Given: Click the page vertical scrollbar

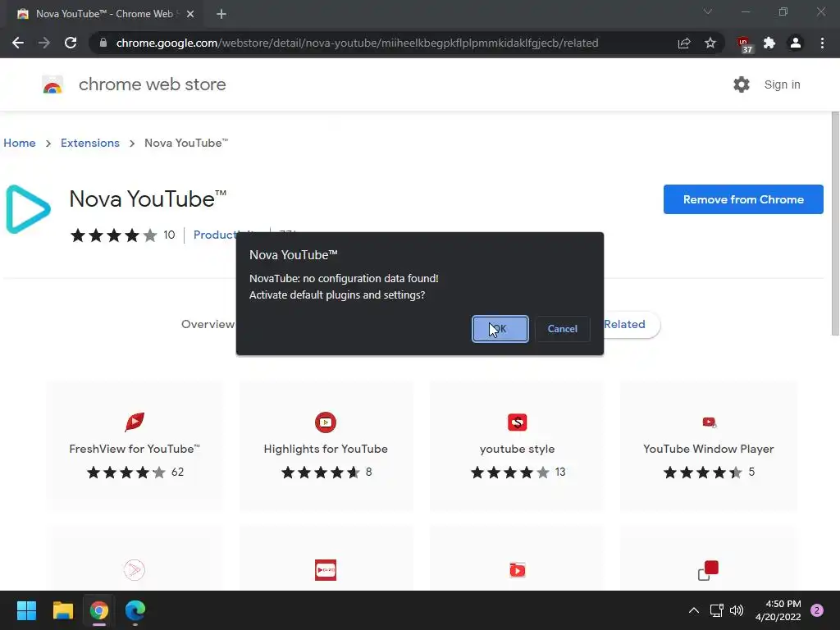Looking at the screenshot, I should (x=835, y=224).
